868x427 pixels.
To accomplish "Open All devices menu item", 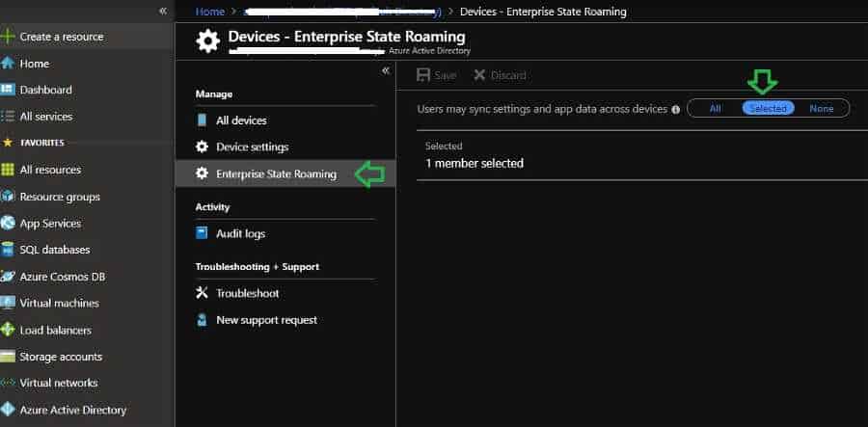I will 285,120.
